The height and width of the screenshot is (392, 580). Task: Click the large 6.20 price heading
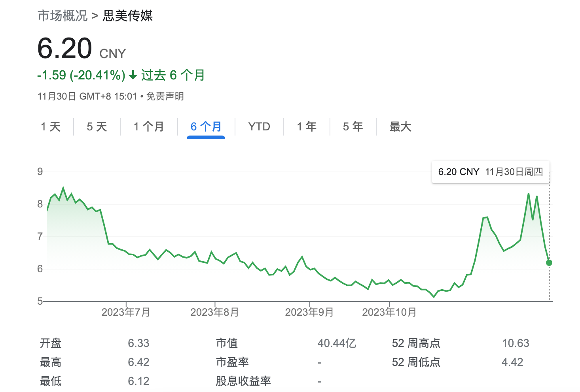pyautogui.click(x=65, y=48)
